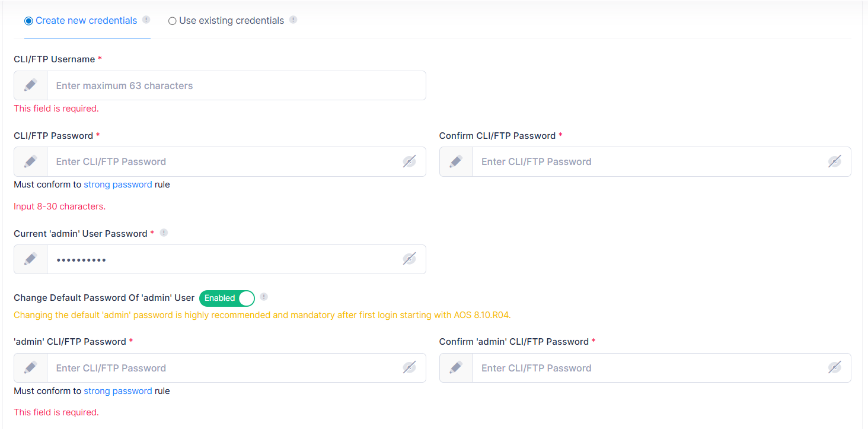The height and width of the screenshot is (429, 868).
Task: Click pencil icon in 'admin' CLI/FTP Password field
Action: coord(31,368)
